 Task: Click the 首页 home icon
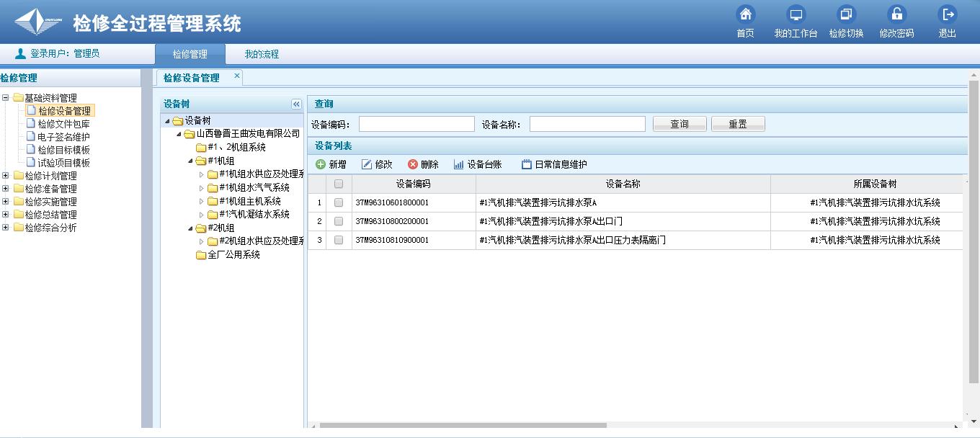(746, 14)
